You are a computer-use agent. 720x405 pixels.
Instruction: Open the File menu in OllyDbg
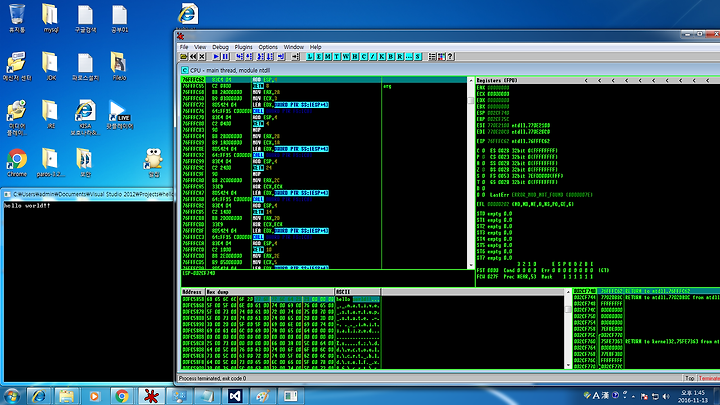(184, 47)
